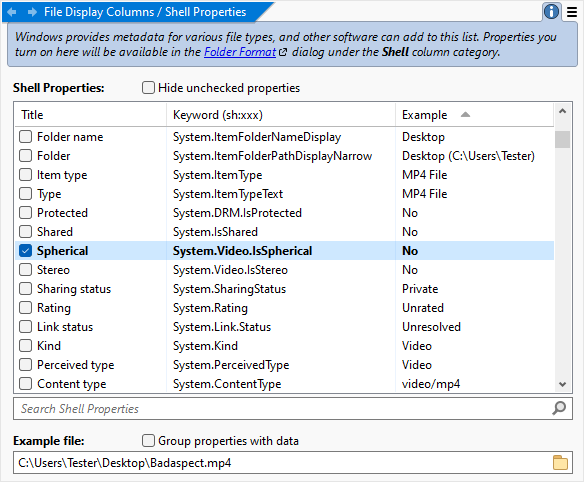Open the hamburger menu icon
The image size is (584, 482).
click(572, 12)
